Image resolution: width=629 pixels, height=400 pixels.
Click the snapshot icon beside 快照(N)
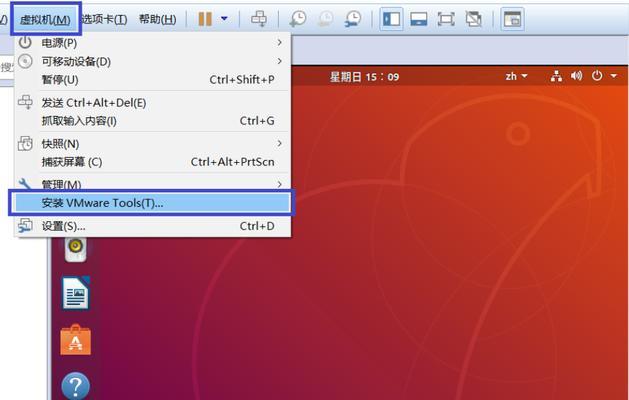(x=25, y=144)
